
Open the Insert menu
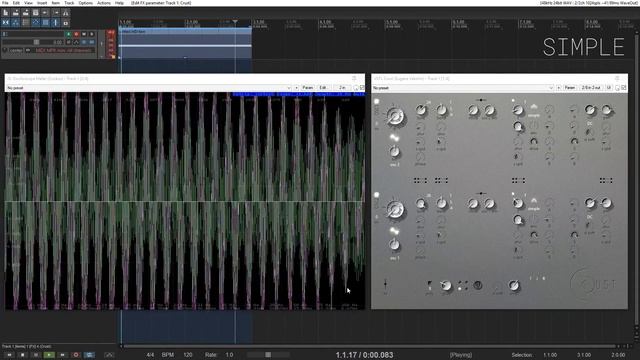coord(42,3)
